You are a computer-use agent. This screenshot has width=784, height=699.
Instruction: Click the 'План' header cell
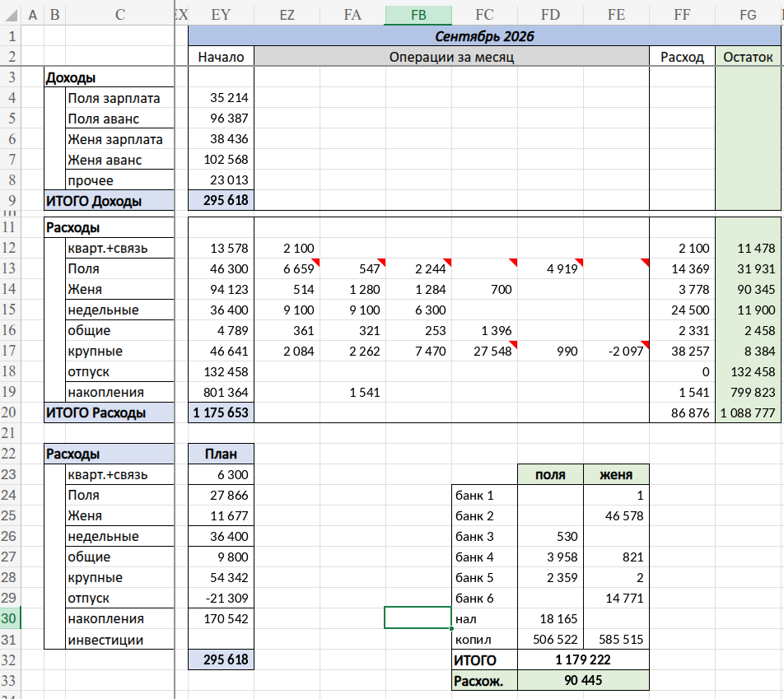pos(221,454)
